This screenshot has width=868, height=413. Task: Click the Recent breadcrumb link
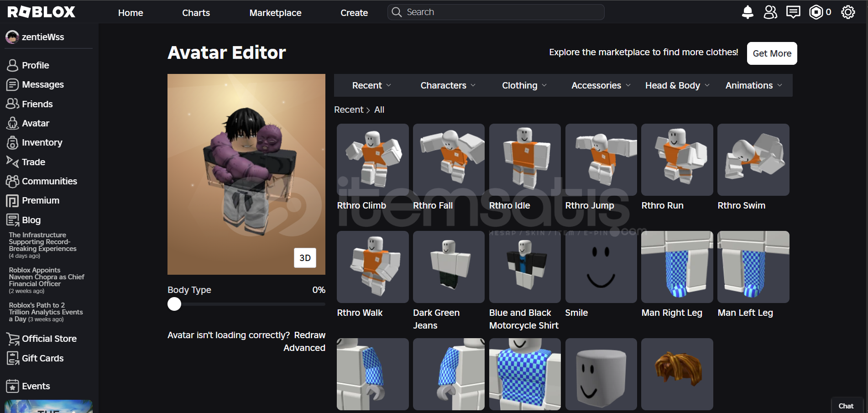coord(349,110)
